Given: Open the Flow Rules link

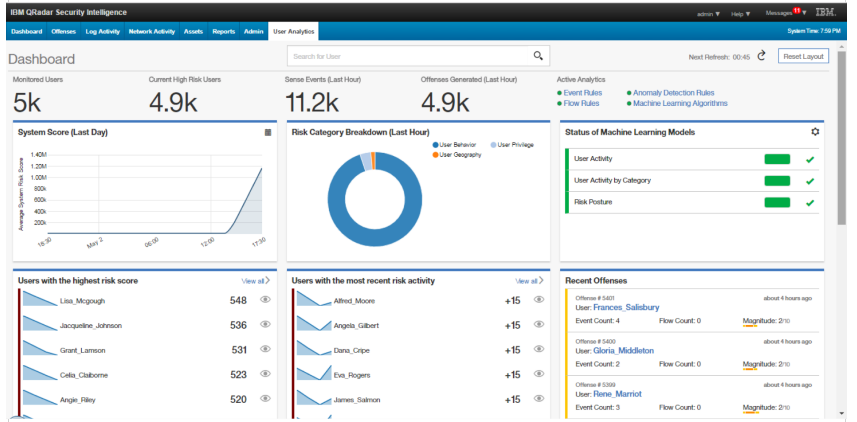Looking at the screenshot, I should pyautogui.click(x=581, y=103).
